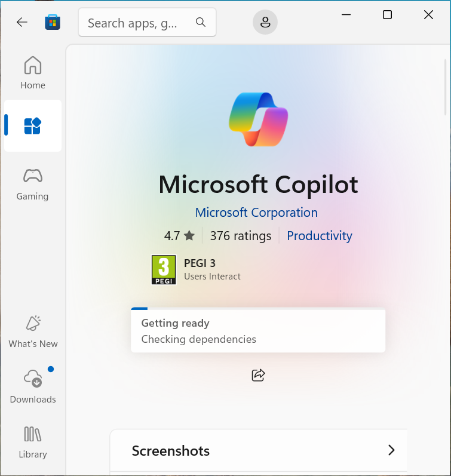The height and width of the screenshot is (476, 451).
Task: Click the Screenshots section heading
Action: point(171,451)
